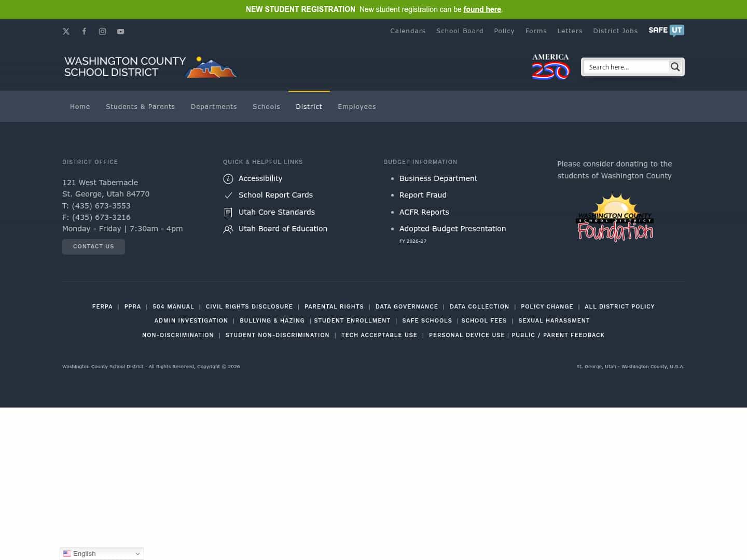Open the Facebook social icon
The height and width of the screenshot is (560, 747).
[x=84, y=31]
